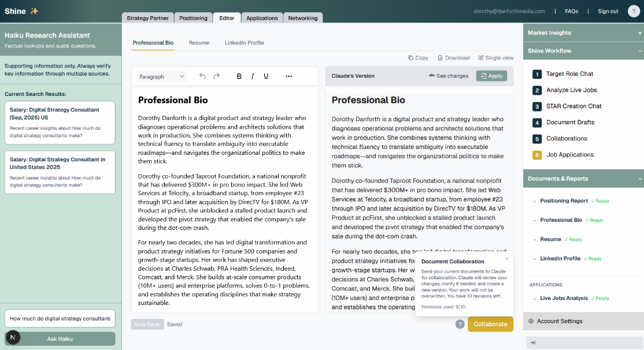The height and width of the screenshot is (350, 644).
Task: Expand the Market Insights panel
Action: [x=640, y=33]
